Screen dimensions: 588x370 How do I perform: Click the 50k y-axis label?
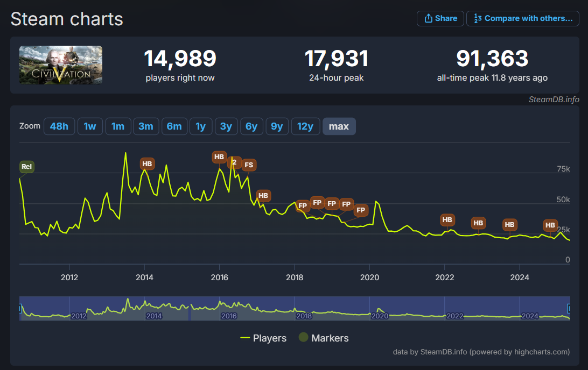coord(563,200)
